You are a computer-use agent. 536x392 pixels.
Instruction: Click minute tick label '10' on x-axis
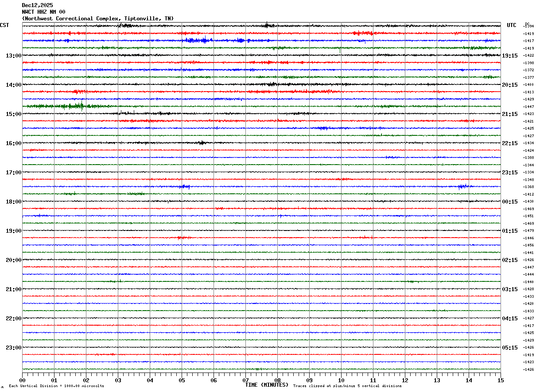[x=341, y=380]
